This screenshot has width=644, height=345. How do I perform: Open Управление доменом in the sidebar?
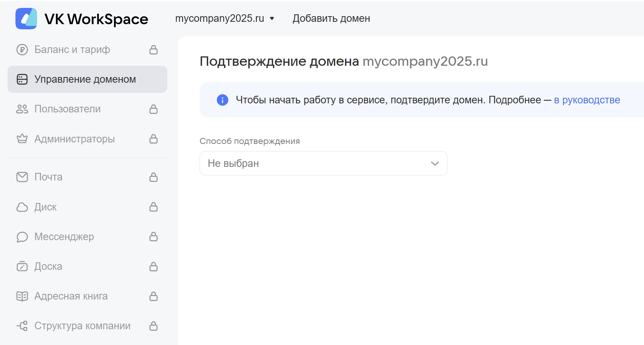pos(85,79)
